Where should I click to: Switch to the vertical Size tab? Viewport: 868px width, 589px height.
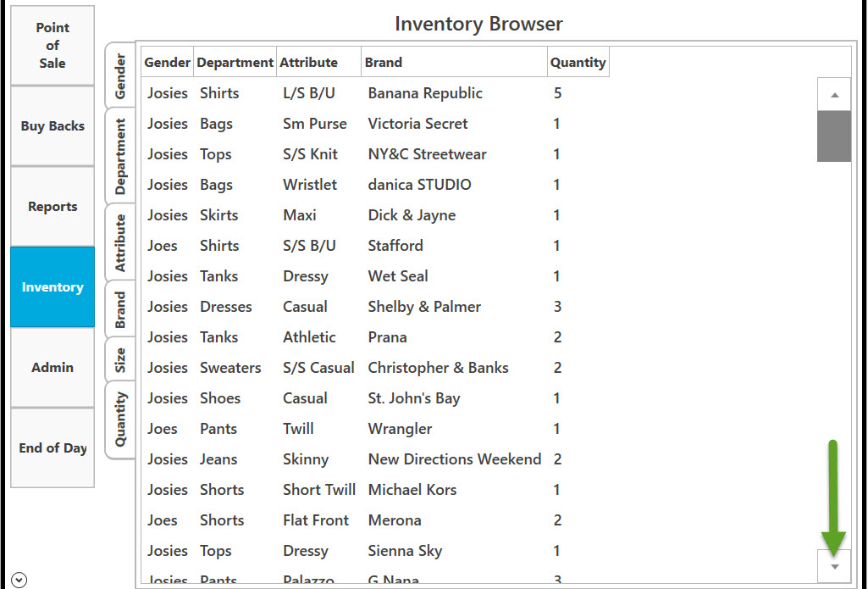click(120, 359)
